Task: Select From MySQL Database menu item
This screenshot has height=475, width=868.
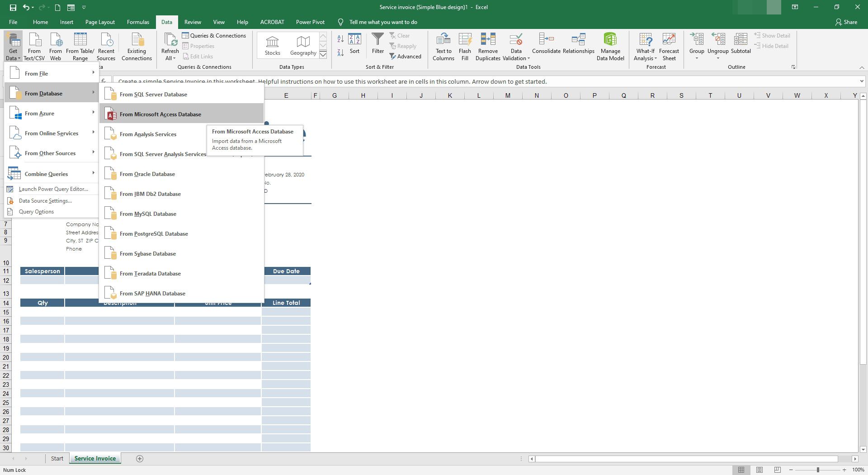Action: pyautogui.click(x=181, y=214)
